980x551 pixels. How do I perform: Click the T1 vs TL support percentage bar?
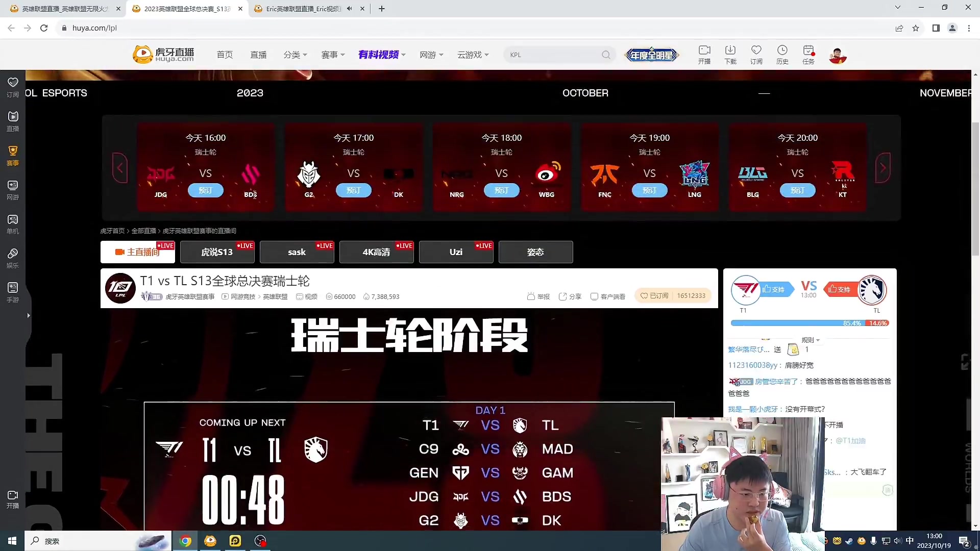[810, 323]
